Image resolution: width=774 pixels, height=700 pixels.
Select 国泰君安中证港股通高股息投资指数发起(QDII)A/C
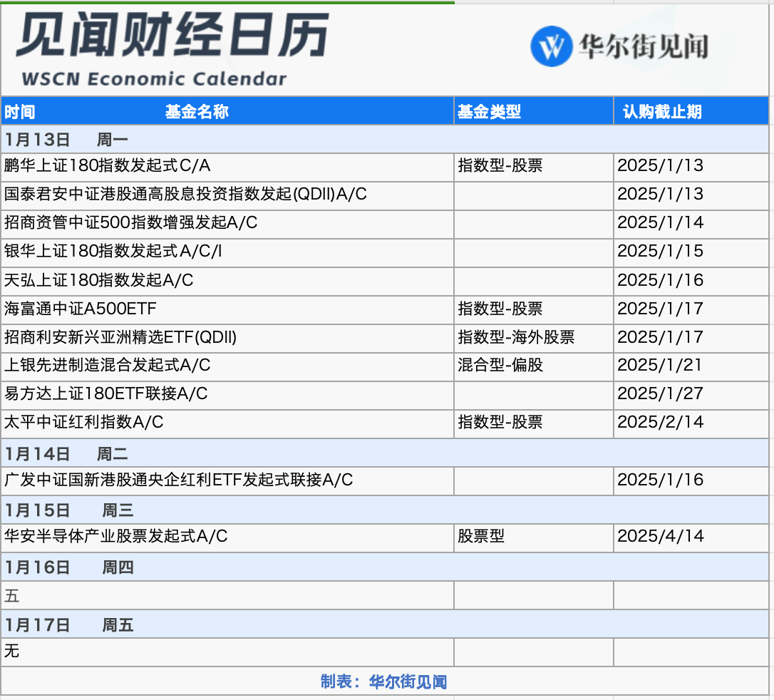(x=185, y=194)
